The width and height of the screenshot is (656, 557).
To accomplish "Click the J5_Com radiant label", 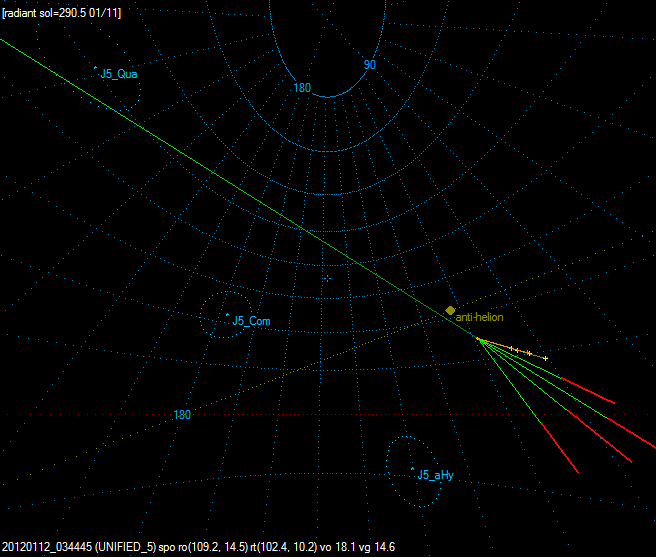I will [251, 321].
